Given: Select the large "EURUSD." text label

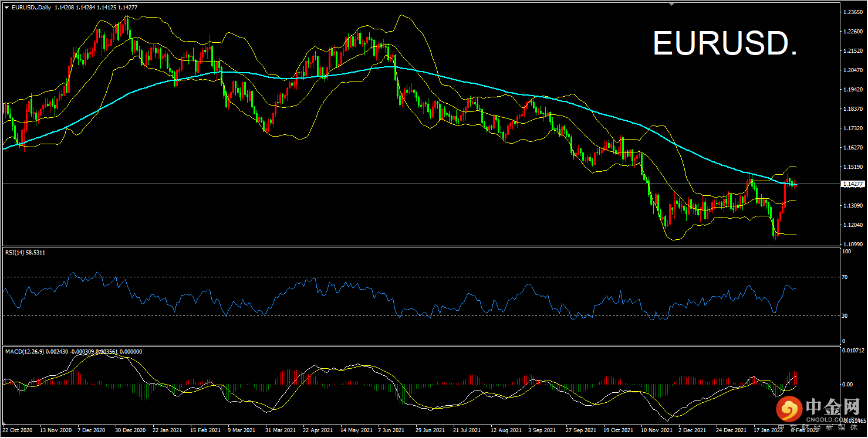Looking at the screenshot, I should tap(725, 43).
